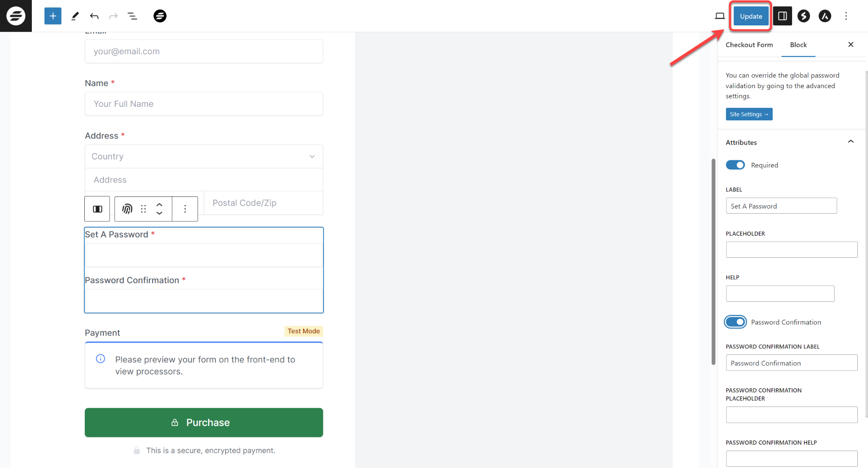Image resolution: width=868 pixels, height=468 pixels.
Task: Disable the Password Confirmation toggle
Action: pos(736,322)
